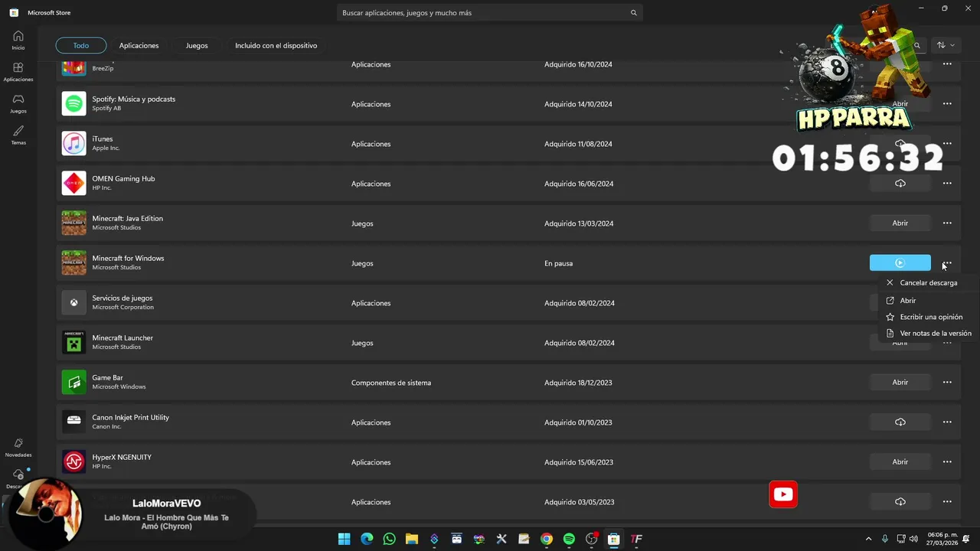Open more options for Spotify

click(947, 104)
